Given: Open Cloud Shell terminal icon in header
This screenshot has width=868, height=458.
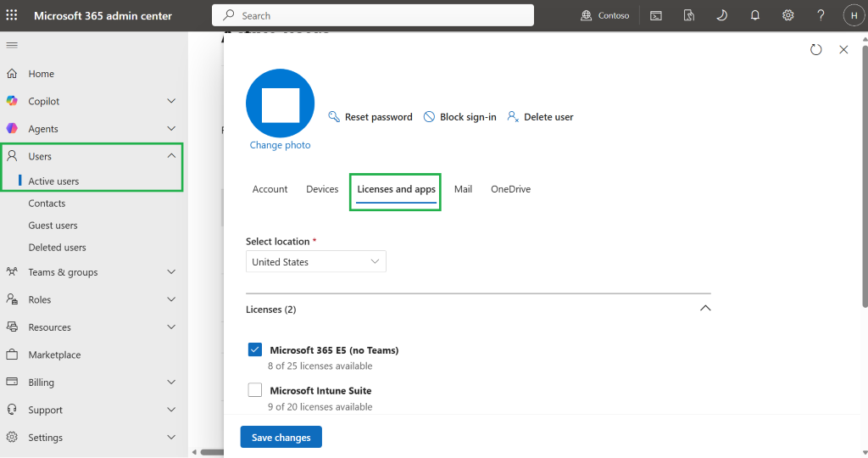Looking at the screenshot, I should (x=655, y=15).
